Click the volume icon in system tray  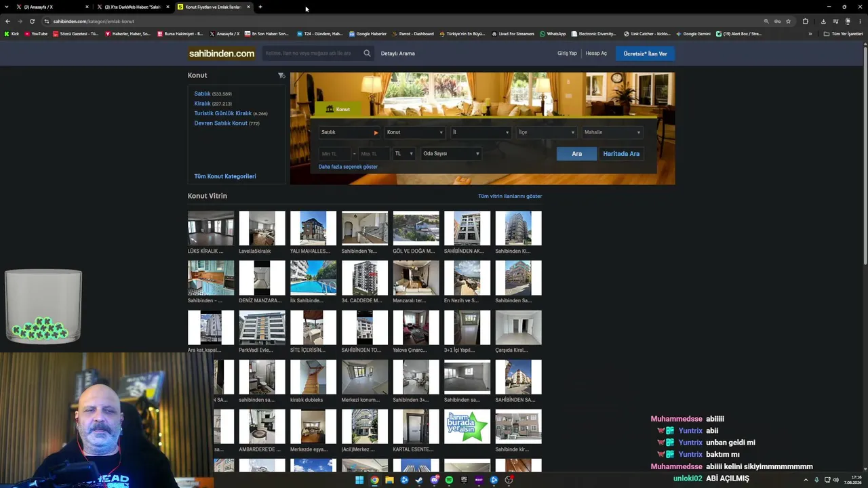pos(835,480)
